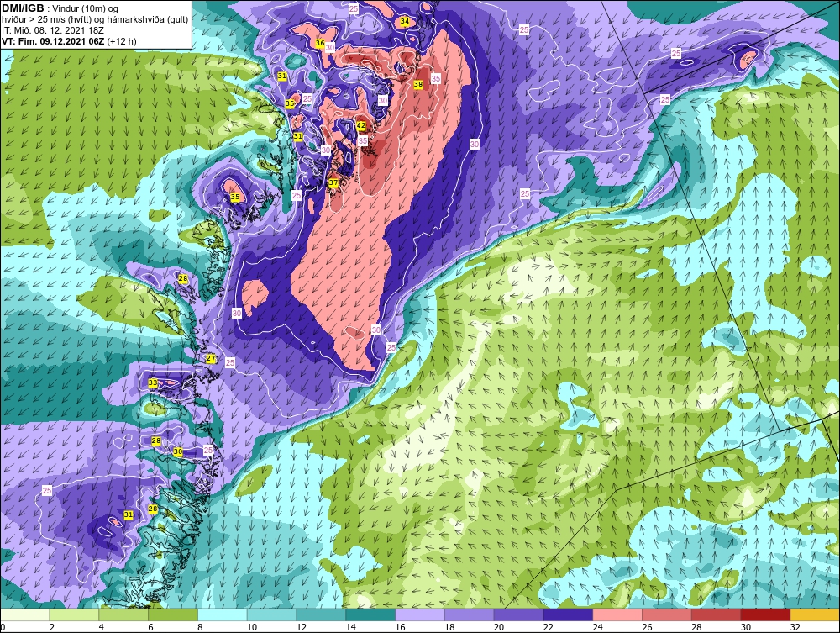Select the dark indigo 22–24 m/s legend swatch
Screen dimensions: 840x633
[568, 615]
